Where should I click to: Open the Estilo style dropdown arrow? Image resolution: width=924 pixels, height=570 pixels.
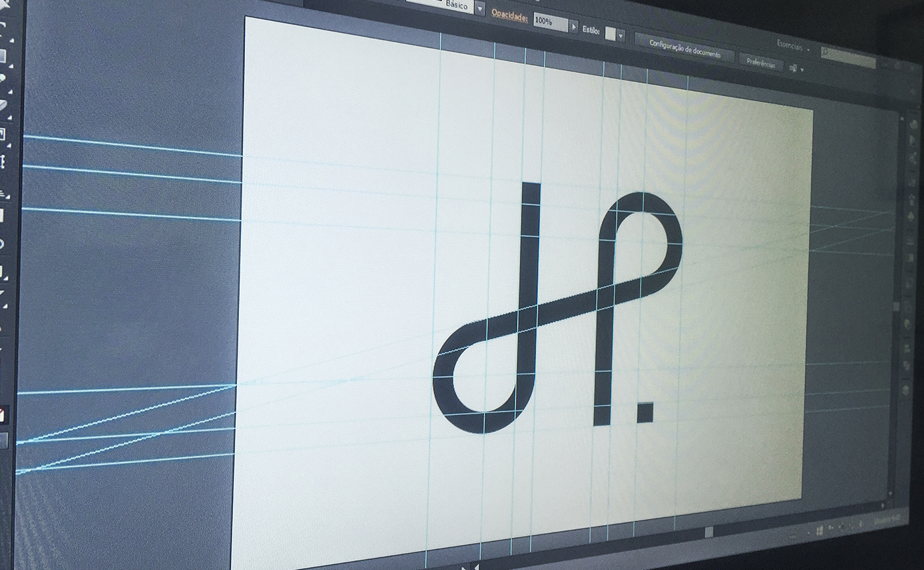(620, 35)
